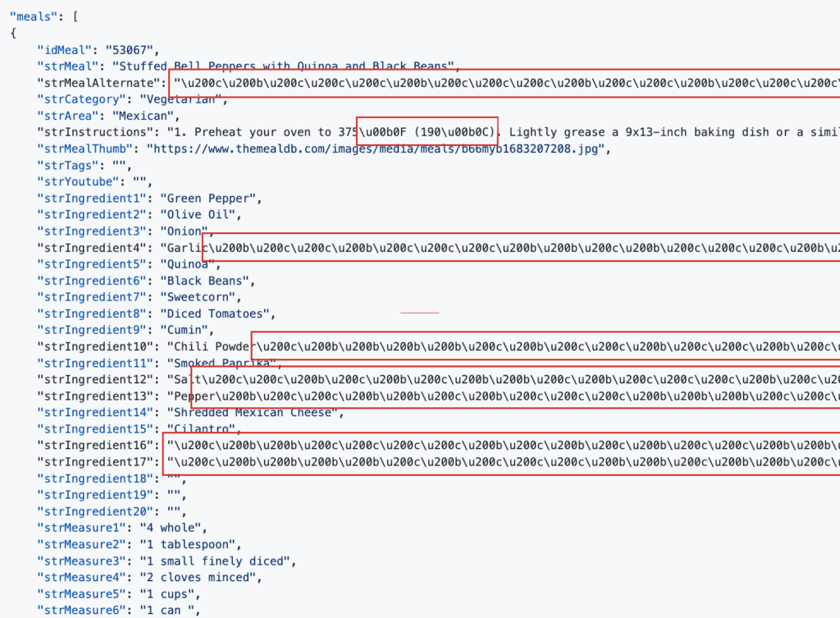The image size is (840, 618).
Task: Click the themealdb.com image URL
Action: [x=377, y=149]
